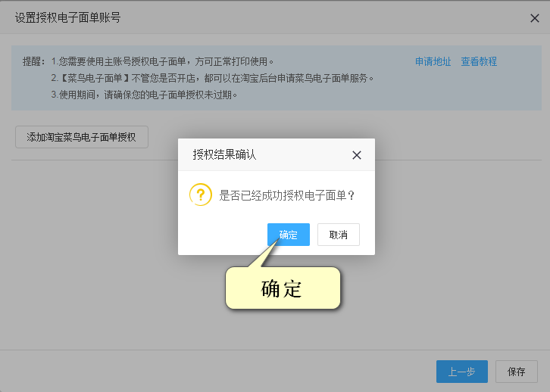This screenshot has width=550, height=392.
Task: Open the 申请地址 link
Action: 433,61
